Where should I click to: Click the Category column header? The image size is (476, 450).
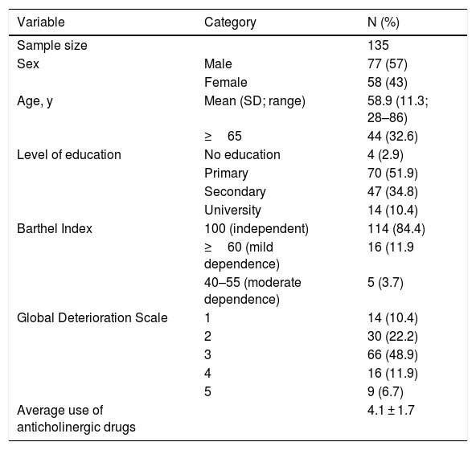click(x=230, y=22)
